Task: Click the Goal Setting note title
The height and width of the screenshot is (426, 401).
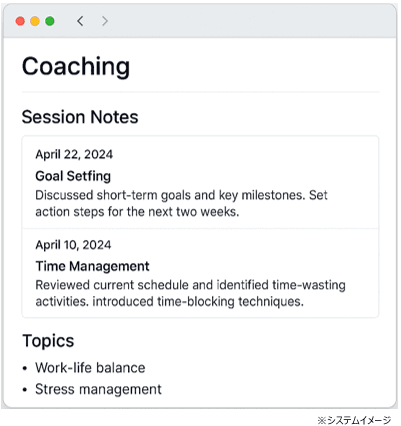Action: [x=73, y=176]
